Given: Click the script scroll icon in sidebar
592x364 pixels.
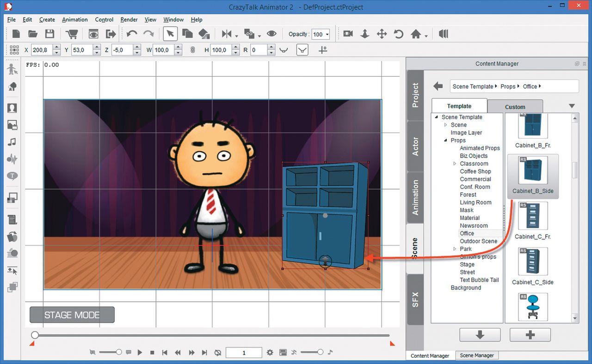Looking at the screenshot, I should [x=12, y=220].
